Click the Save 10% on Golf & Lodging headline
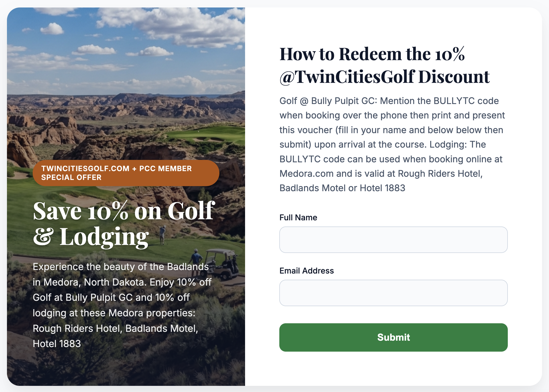The height and width of the screenshot is (392, 549). point(124,224)
